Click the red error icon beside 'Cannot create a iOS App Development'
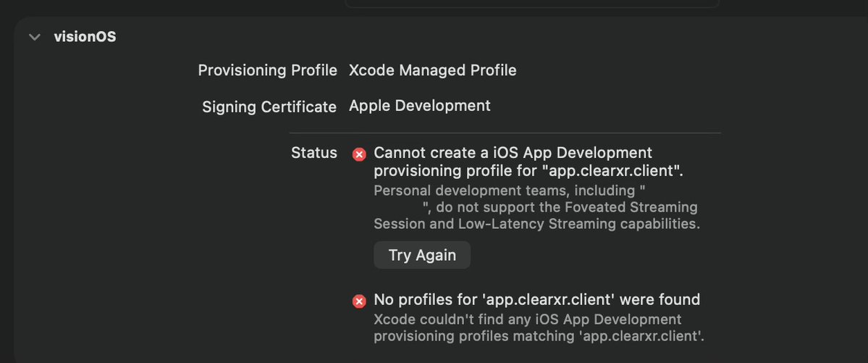This screenshot has height=363, width=868. tap(359, 154)
